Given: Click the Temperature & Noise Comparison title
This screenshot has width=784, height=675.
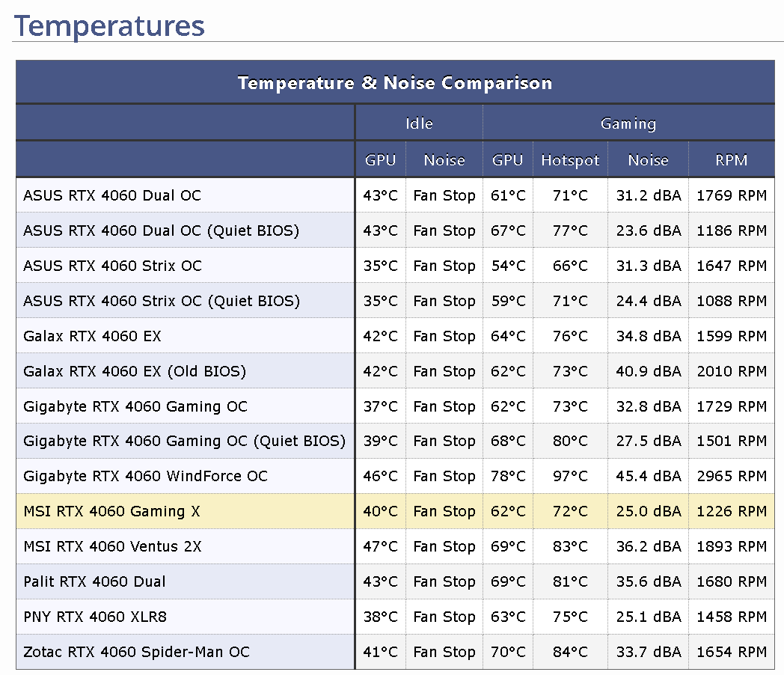Looking at the screenshot, I should [x=394, y=83].
